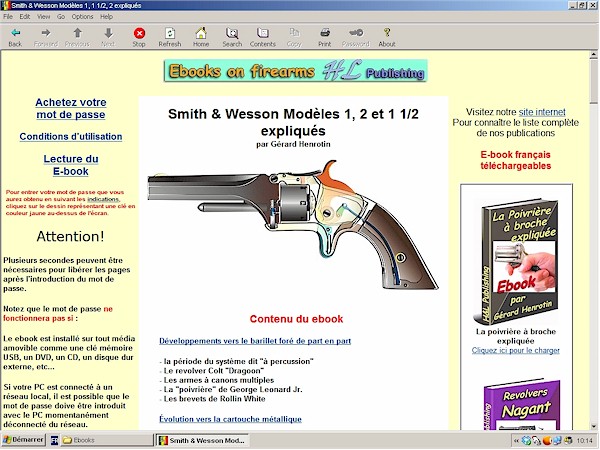This screenshot has width=600, height=450.
Task: Open 'Développements vers le barillet foré' chapter link
Action: click(x=255, y=341)
